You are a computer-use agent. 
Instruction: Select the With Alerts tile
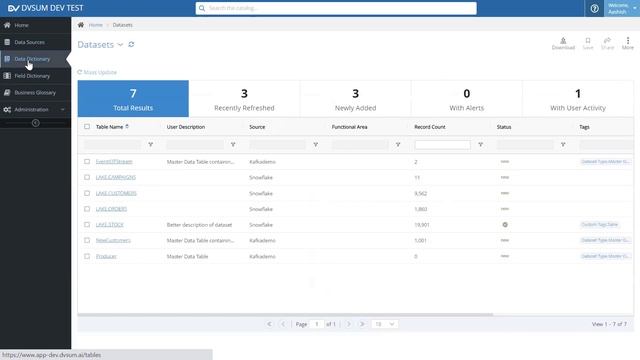pyautogui.click(x=467, y=99)
